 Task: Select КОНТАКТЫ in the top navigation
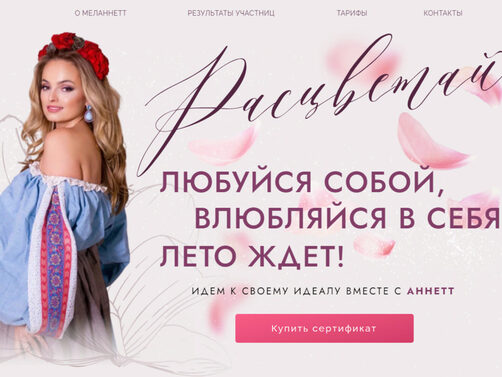[x=443, y=13]
